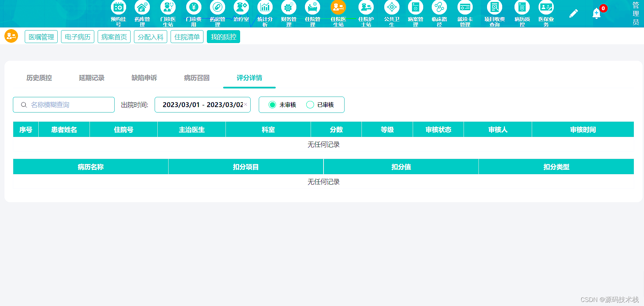This screenshot has height=306, width=644.
Task: Click the 扣分值 column header
Action: click(x=401, y=167)
